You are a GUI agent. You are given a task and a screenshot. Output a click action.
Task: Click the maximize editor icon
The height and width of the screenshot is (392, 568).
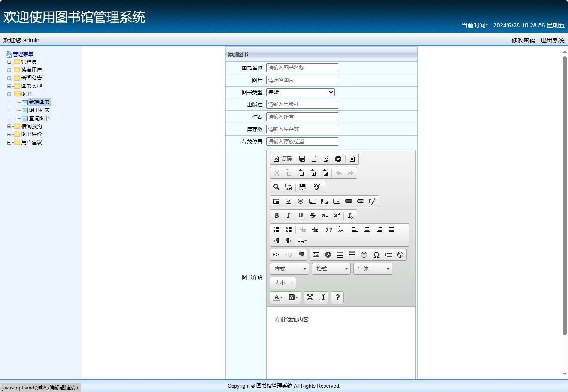point(310,297)
